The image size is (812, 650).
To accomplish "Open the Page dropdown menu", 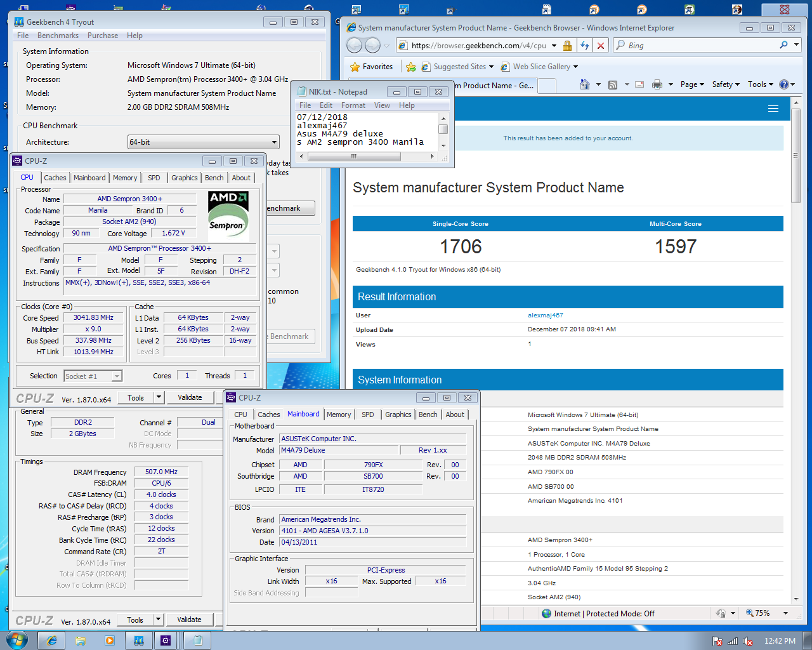I will tap(692, 84).
